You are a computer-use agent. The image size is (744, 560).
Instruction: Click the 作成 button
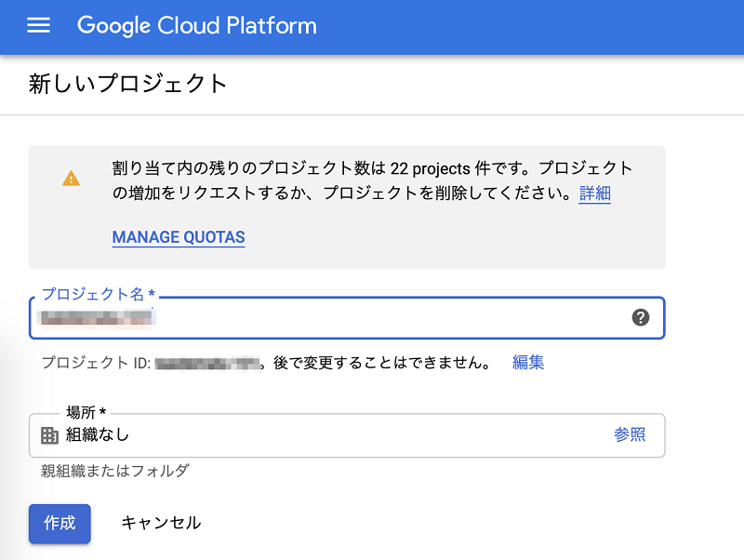60,524
